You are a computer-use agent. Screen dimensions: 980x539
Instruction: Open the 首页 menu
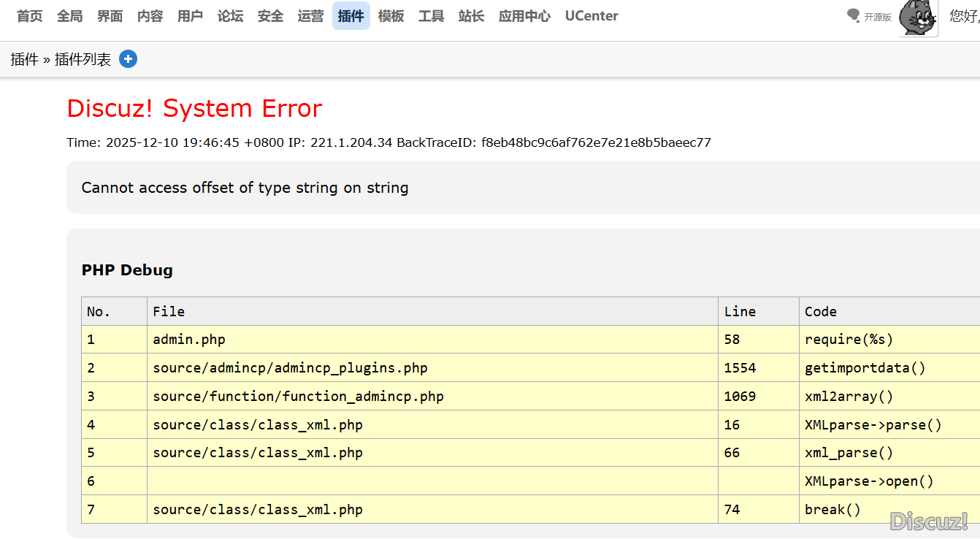click(30, 16)
